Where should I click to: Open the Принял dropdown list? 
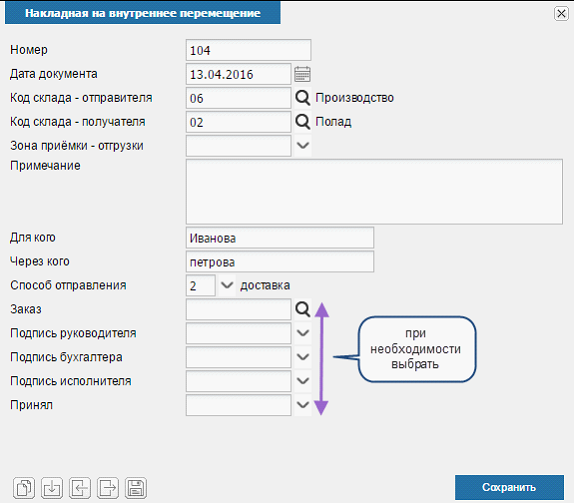[303, 405]
